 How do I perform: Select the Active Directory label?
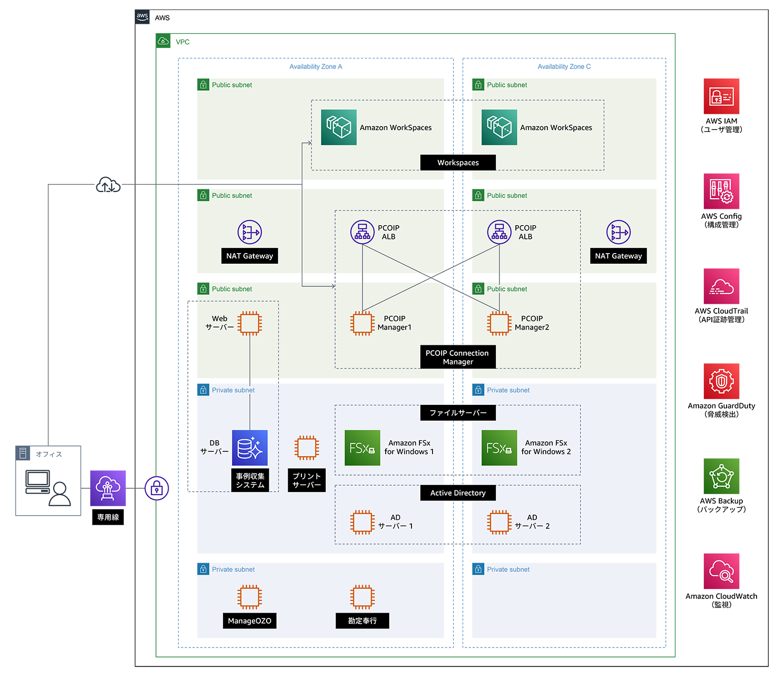458,493
